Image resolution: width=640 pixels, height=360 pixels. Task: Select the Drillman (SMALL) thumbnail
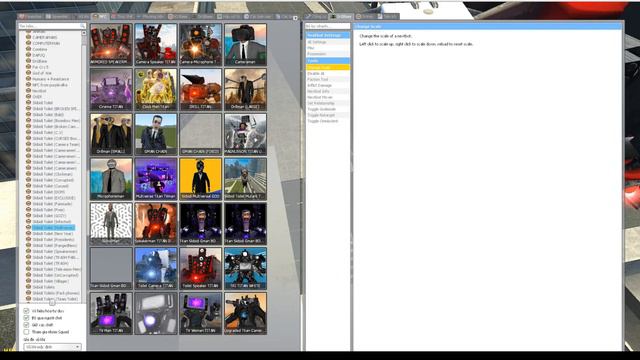click(x=111, y=134)
